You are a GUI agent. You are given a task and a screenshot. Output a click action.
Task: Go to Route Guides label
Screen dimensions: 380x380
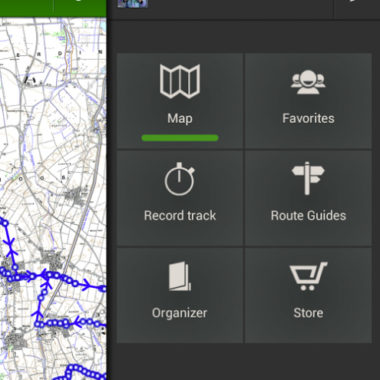coord(308,216)
